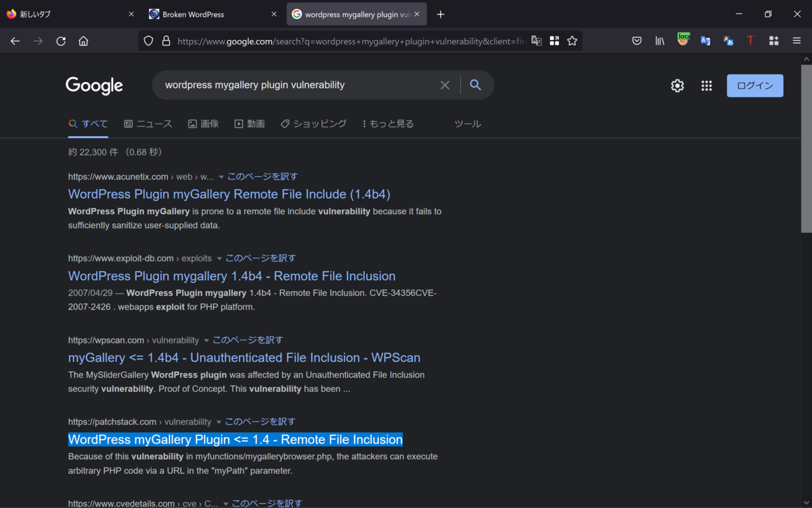Go to the Google logo homepage
The height and width of the screenshot is (508, 812).
tap(94, 85)
